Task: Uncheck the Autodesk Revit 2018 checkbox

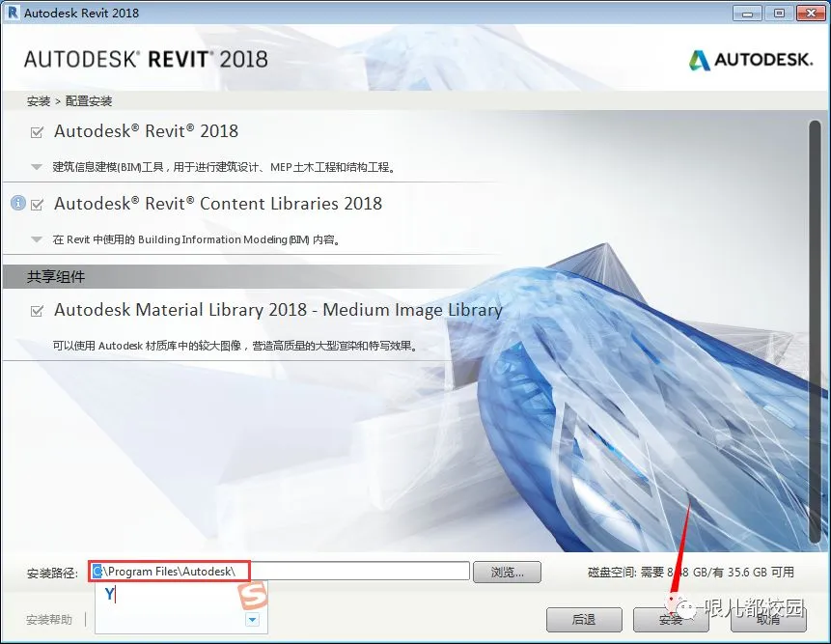Action: click(x=37, y=132)
